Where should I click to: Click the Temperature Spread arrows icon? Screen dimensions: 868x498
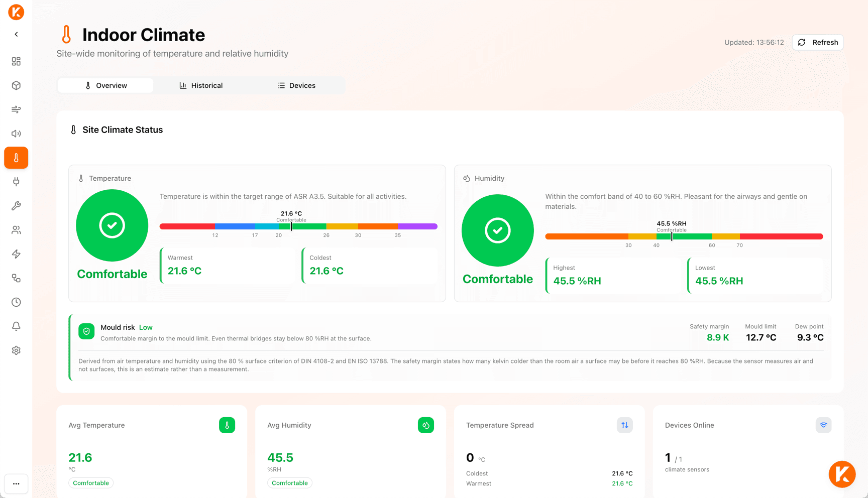point(625,425)
